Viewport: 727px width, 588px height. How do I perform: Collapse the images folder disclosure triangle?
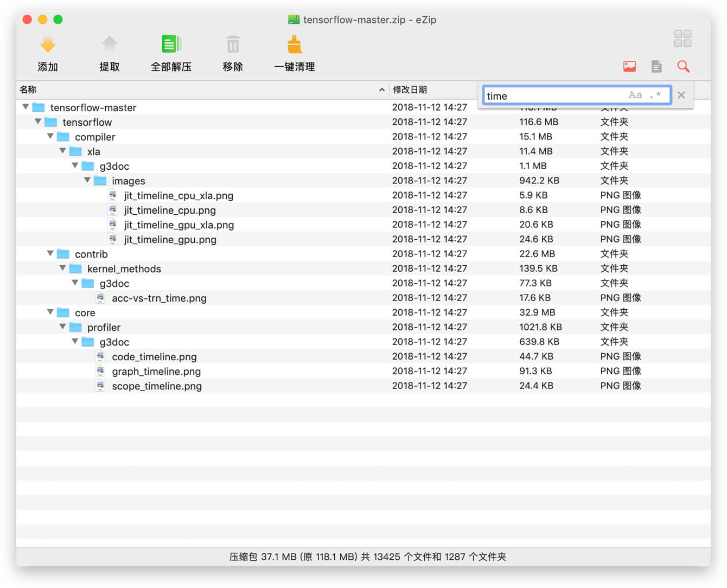click(x=87, y=180)
